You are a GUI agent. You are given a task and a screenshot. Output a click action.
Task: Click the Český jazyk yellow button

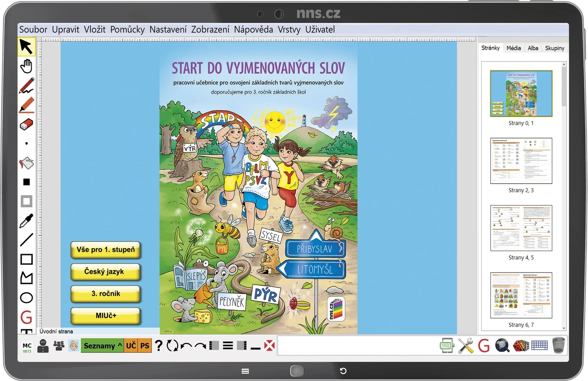pyautogui.click(x=105, y=272)
